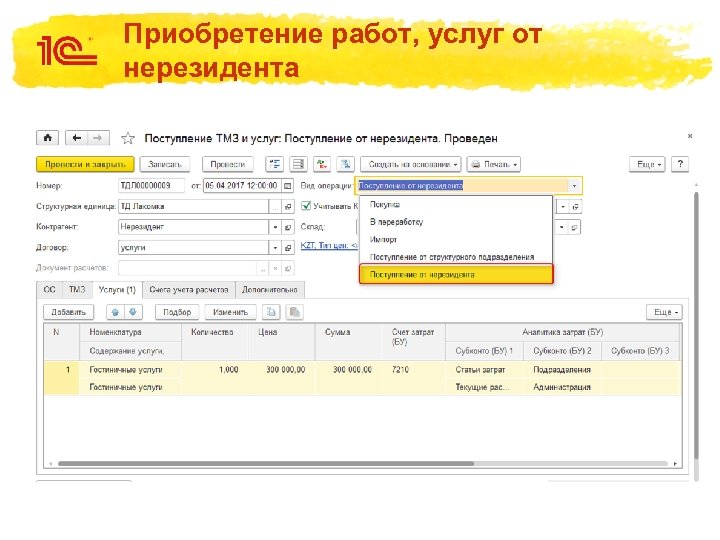
Task: Open selection with the Подбор button
Action: coord(177,312)
